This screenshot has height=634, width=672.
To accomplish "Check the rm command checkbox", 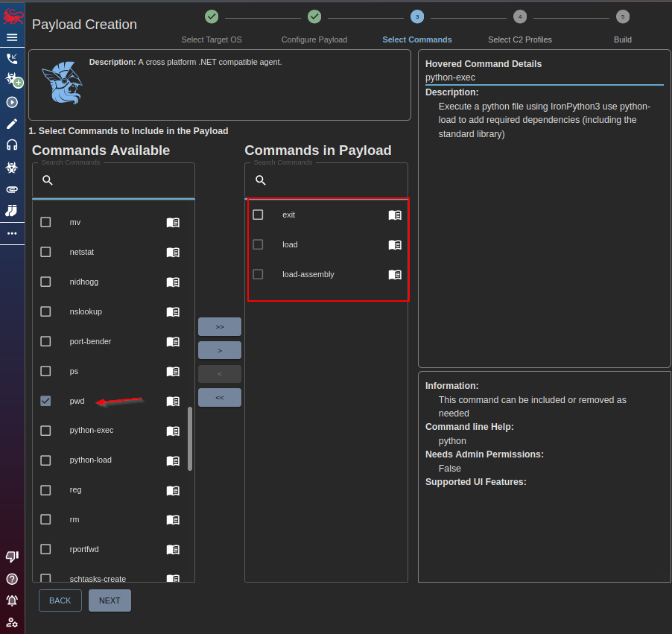I will point(45,519).
